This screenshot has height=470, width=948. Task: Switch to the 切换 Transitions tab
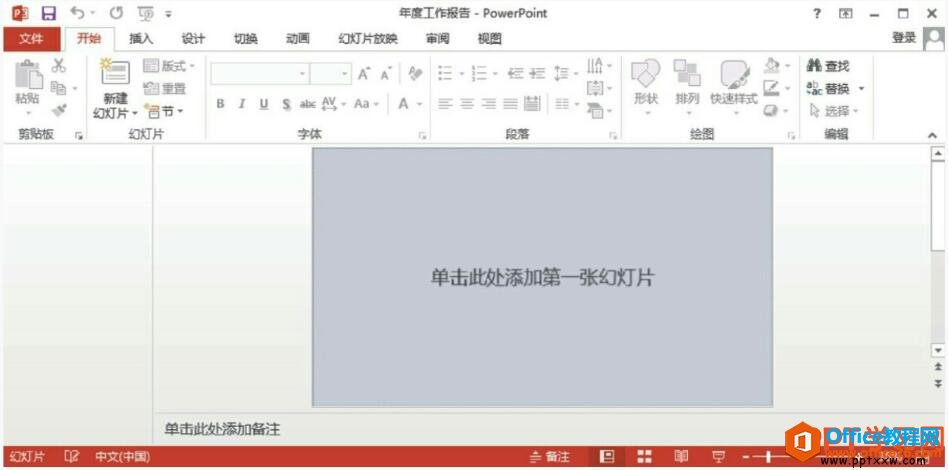pos(245,39)
